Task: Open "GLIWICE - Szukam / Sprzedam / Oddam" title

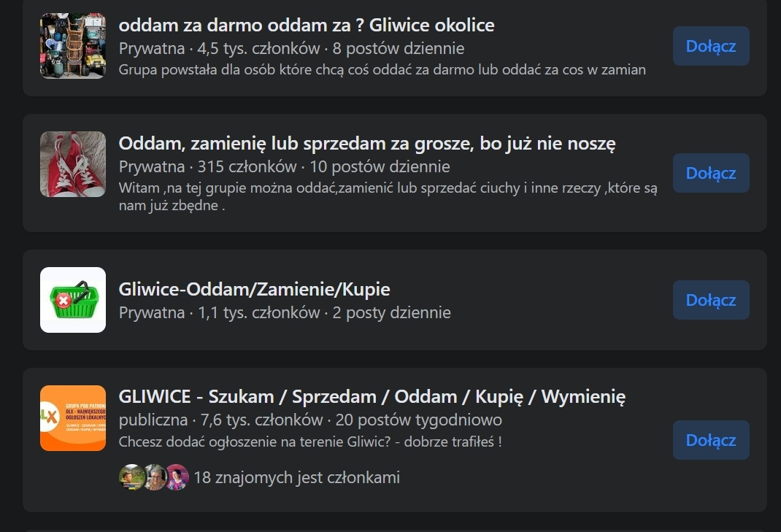Action: (x=372, y=397)
